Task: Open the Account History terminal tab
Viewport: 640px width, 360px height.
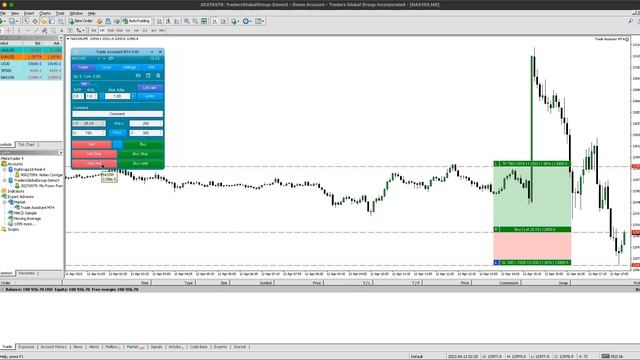Action: pyautogui.click(x=53, y=347)
